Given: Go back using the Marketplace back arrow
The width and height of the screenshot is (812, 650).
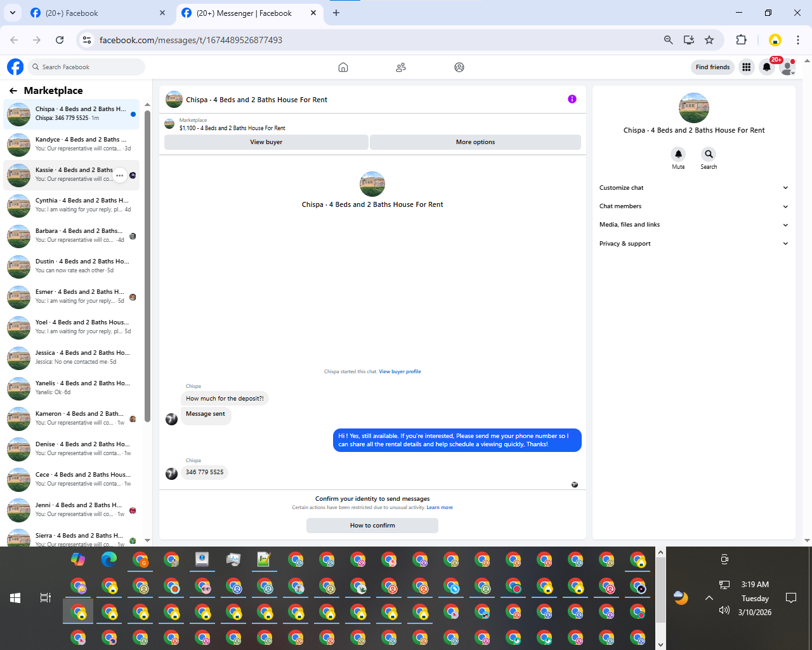Looking at the screenshot, I should 13,91.
